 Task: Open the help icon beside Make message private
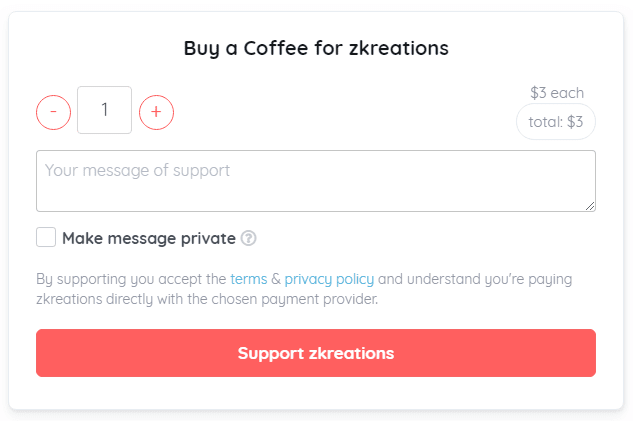pos(249,238)
